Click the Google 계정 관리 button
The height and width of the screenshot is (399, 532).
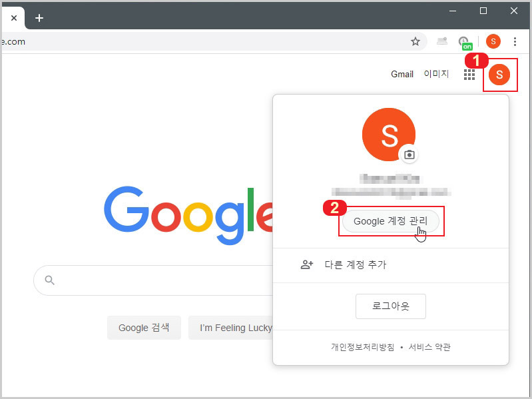[x=391, y=221]
